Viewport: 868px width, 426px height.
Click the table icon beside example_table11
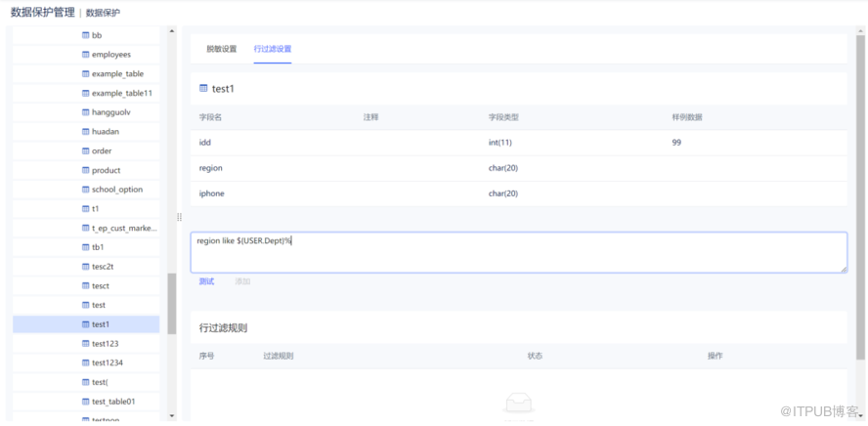click(x=85, y=93)
